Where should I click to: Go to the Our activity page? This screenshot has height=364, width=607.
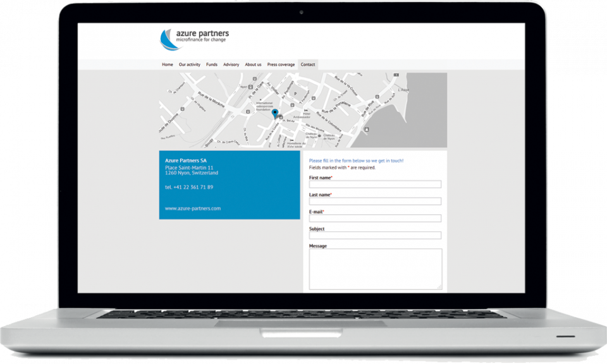(x=189, y=64)
